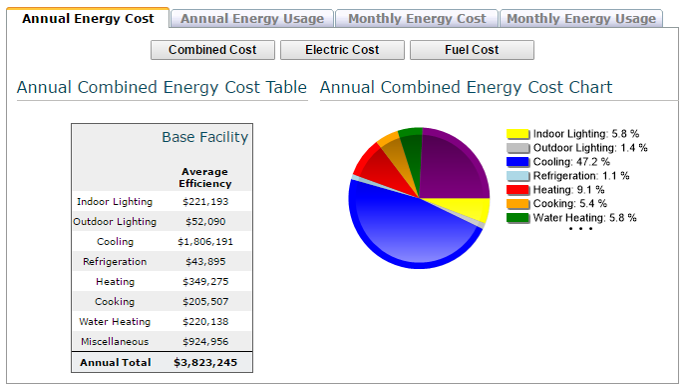
Task: Expand the legend's three-dot overflow indicator
Action: 580,229
